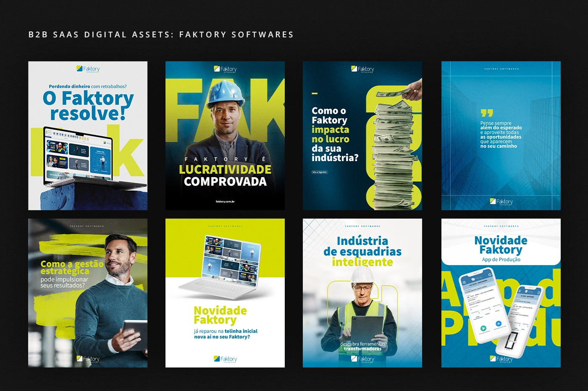Click "descubra ferramentas transformadoras" text

(362, 346)
